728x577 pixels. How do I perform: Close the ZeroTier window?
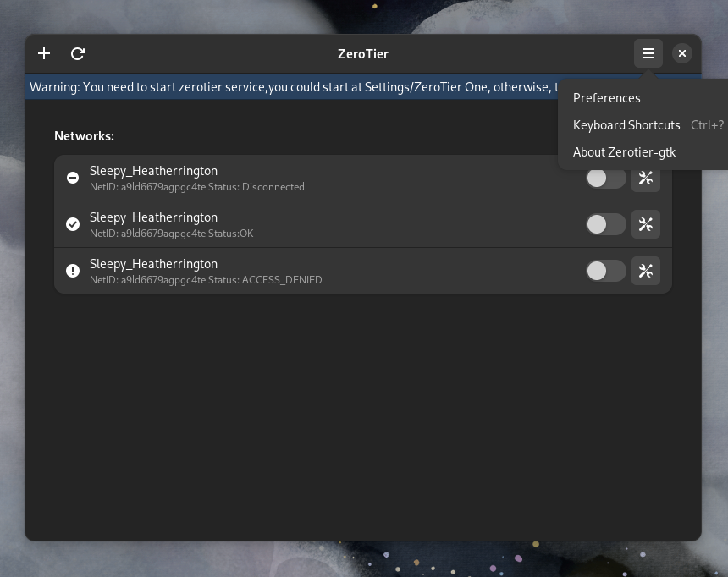point(682,54)
